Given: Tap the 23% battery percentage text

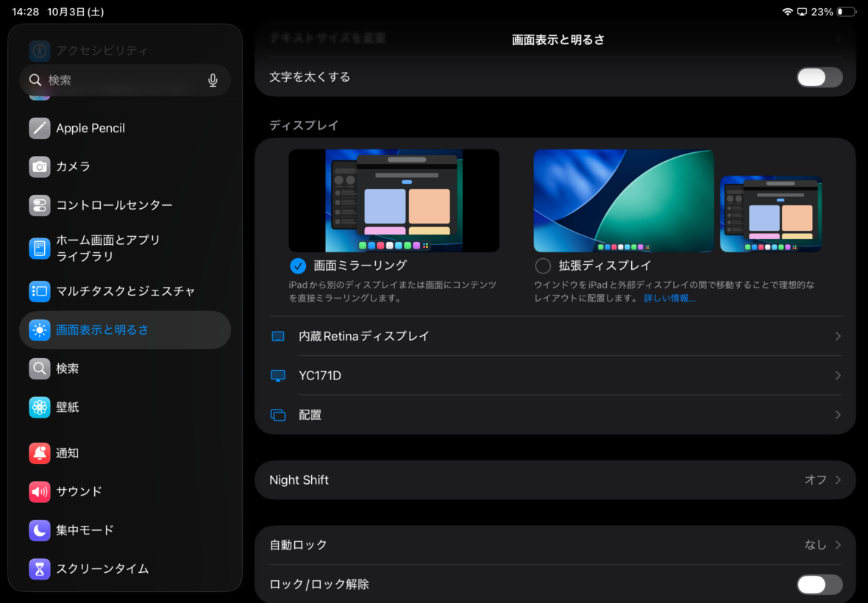Looking at the screenshot, I should coord(822,12).
